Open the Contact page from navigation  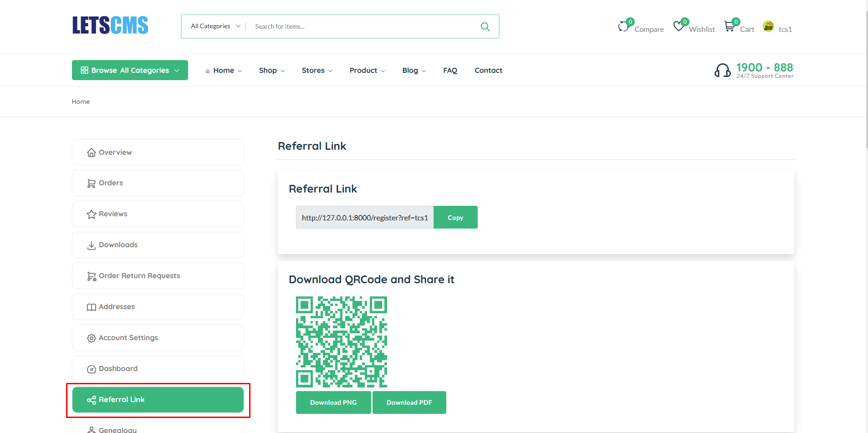coord(488,70)
